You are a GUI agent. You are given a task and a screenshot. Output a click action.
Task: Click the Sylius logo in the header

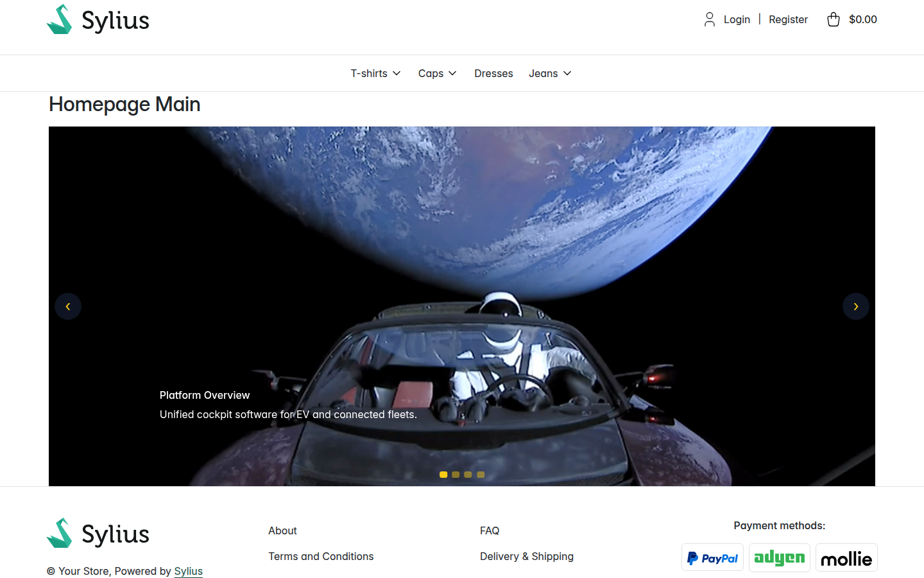[98, 19]
